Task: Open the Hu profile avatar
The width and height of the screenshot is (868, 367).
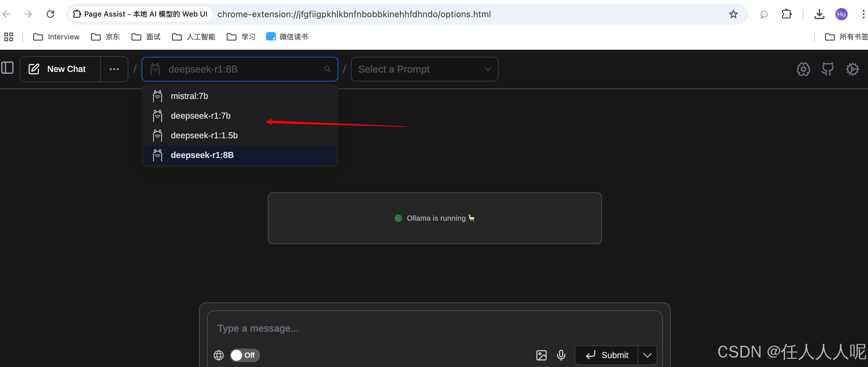Action: [841, 14]
